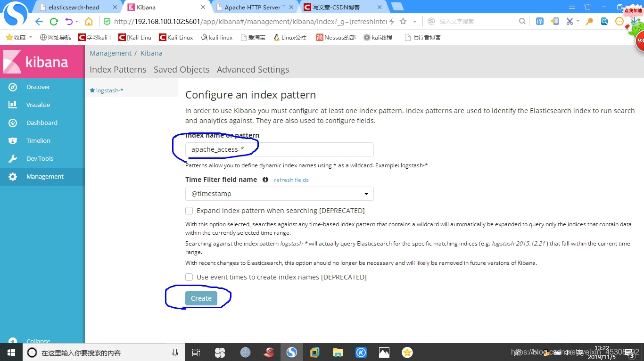Click the Kibana logo
The height and width of the screenshot is (361, 644).
36,62
